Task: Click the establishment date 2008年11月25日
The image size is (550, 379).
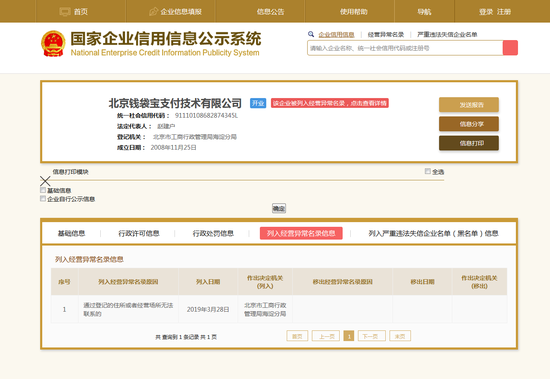Action: [173, 148]
